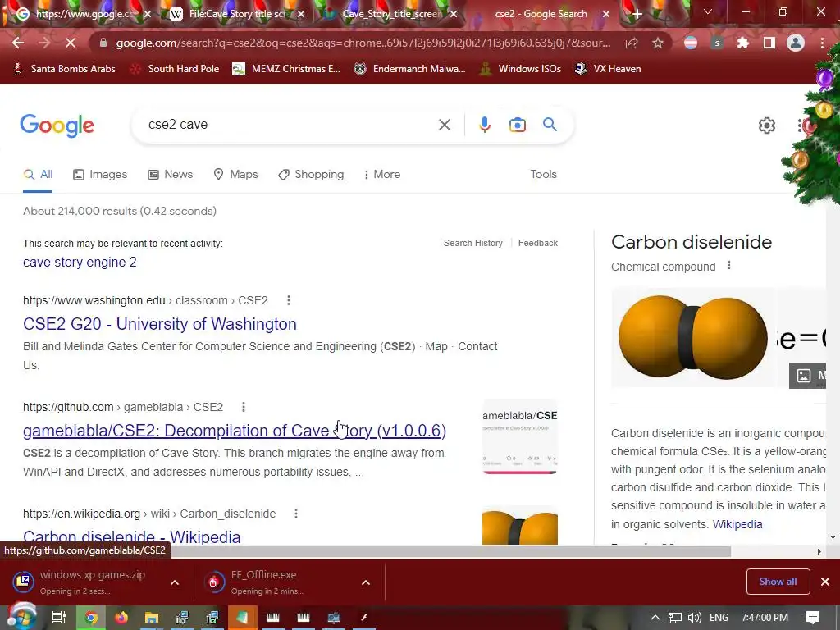This screenshot has width=840, height=630.
Task: Open the Chrome profile avatar
Action: (796, 43)
